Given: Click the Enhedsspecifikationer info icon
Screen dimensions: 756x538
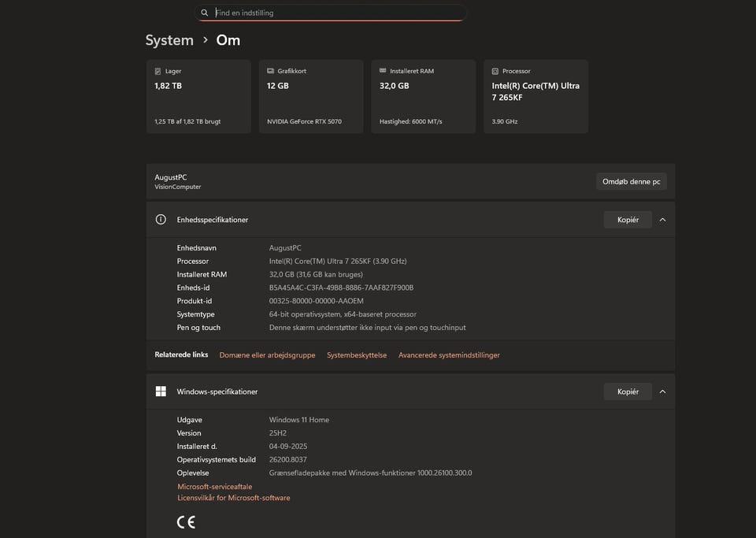Looking at the screenshot, I should (161, 220).
